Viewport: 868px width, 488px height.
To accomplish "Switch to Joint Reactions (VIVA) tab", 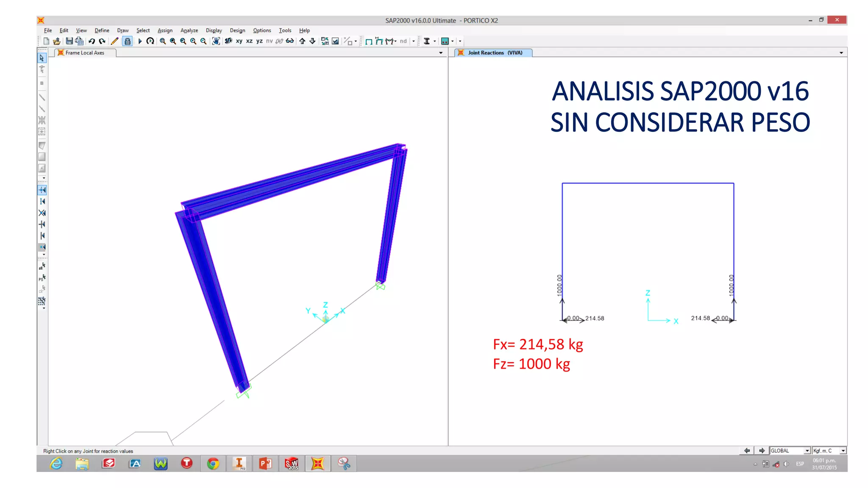I will [x=493, y=53].
